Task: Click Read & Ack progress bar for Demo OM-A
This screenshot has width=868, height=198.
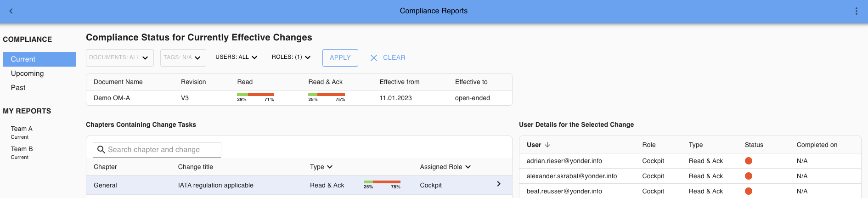Action: coord(327,95)
